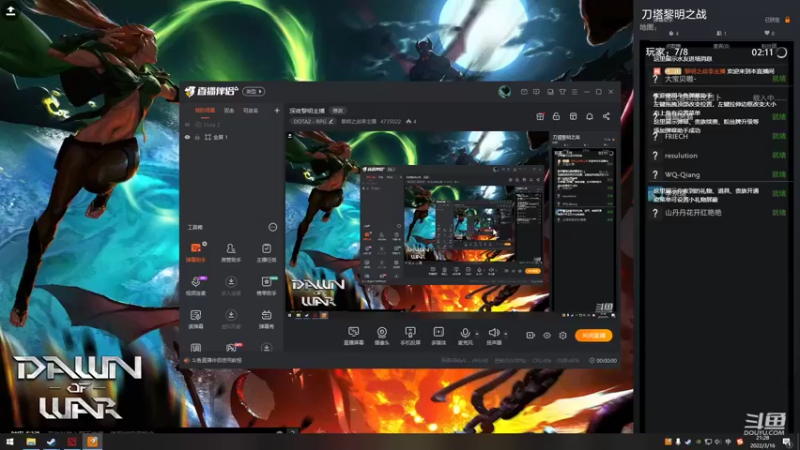Open the 视频连麦 microphone tool
800x450 pixels.
pos(195,285)
